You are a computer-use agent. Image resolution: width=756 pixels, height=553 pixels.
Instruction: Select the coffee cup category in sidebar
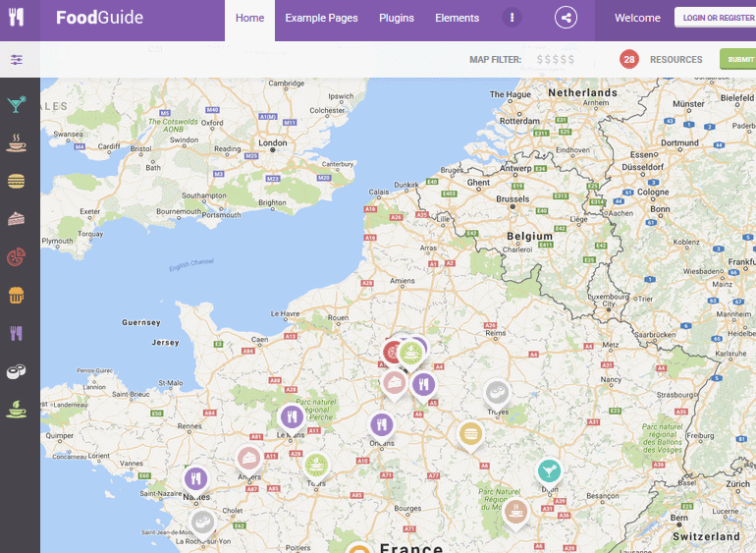click(x=17, y=142)
